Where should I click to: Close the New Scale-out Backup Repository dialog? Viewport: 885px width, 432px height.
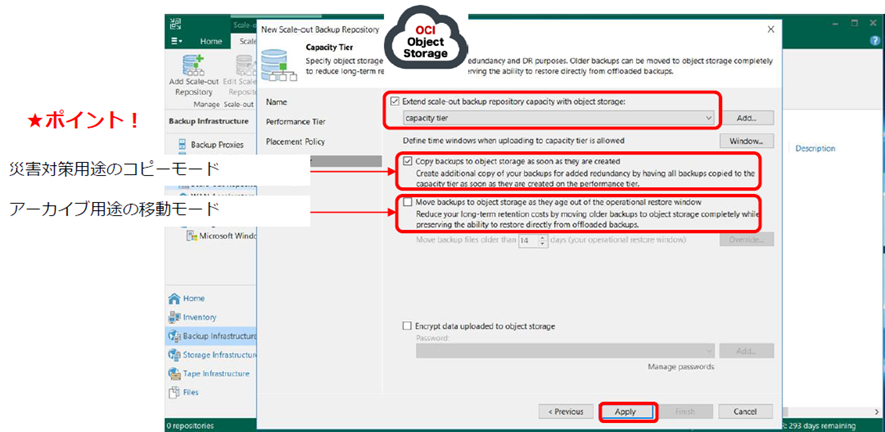click(x=771, y=29)
